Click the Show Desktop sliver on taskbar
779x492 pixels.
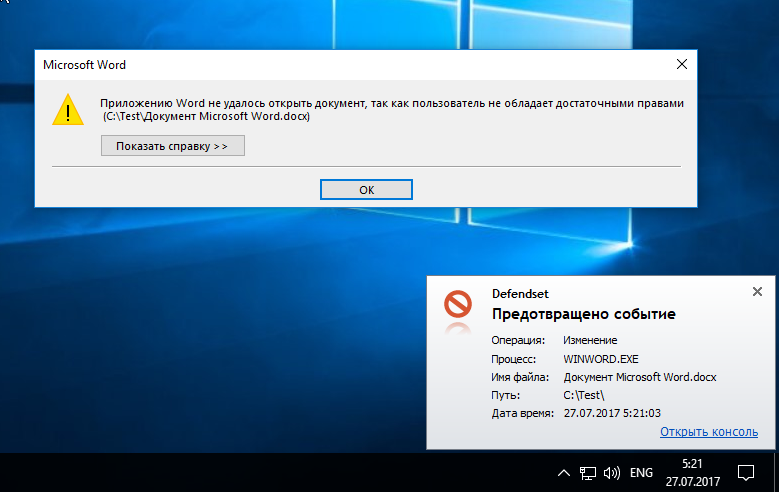pos(777,473)
